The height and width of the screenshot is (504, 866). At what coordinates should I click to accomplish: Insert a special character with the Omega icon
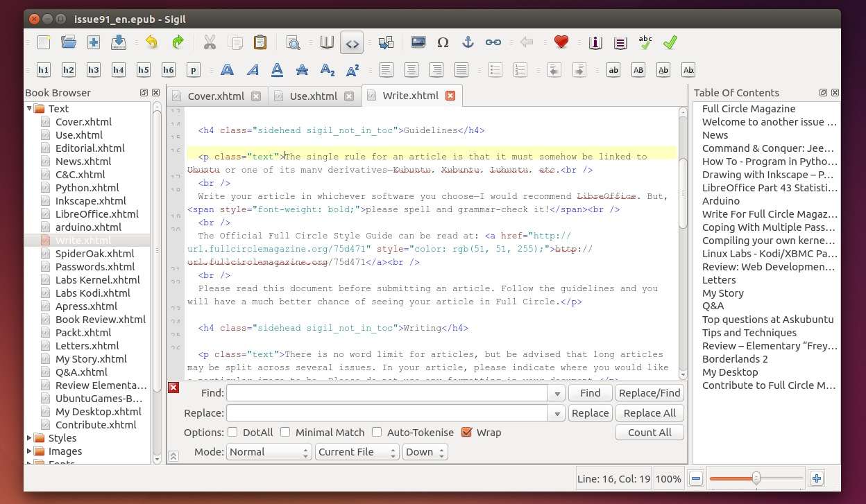pos(443,42)
